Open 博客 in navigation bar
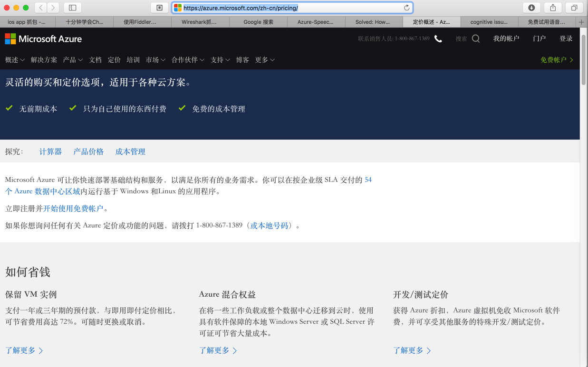588x367 pixels. pyautogui.click(x=242, y=60)
